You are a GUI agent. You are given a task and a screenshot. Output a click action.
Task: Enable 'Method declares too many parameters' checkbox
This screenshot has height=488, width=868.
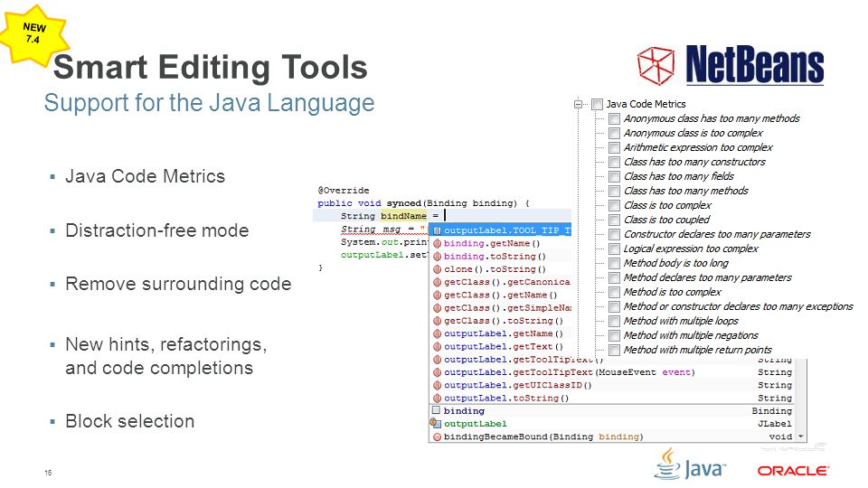[614, 277]
